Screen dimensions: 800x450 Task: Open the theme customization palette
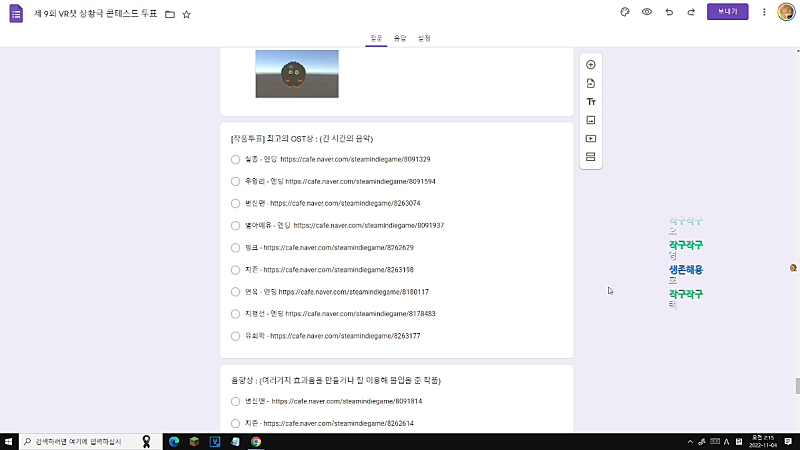click(x=624, y=13)
